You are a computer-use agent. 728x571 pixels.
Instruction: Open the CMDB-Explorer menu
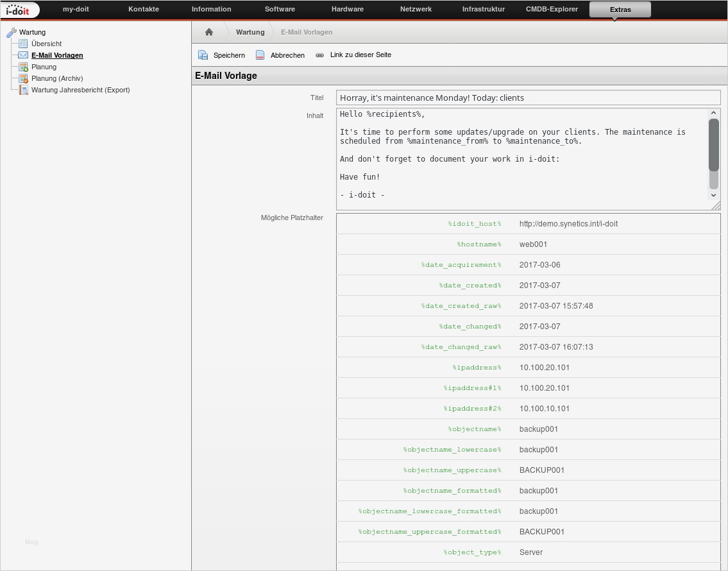click(552, 9)
